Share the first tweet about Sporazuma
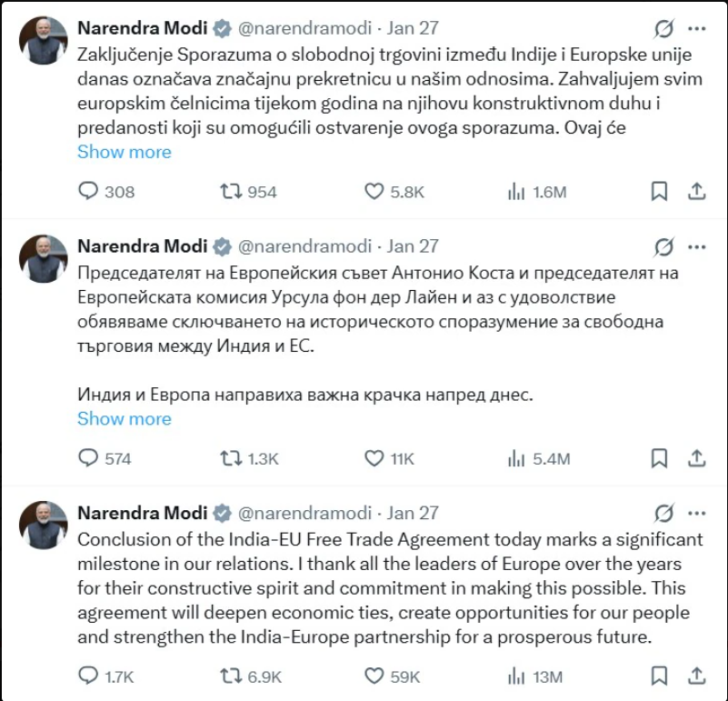The image size is (728, 701). click(x=696, y=191)
